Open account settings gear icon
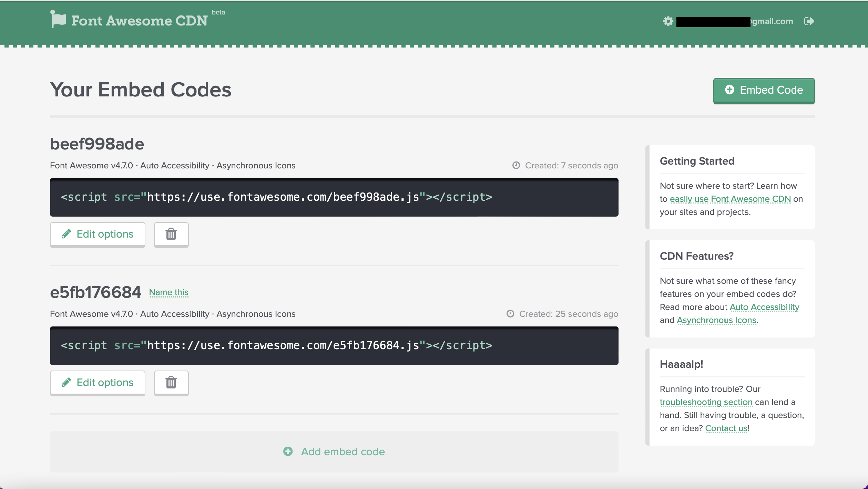This screenshot has width=868, height=489. pos(668,21)
